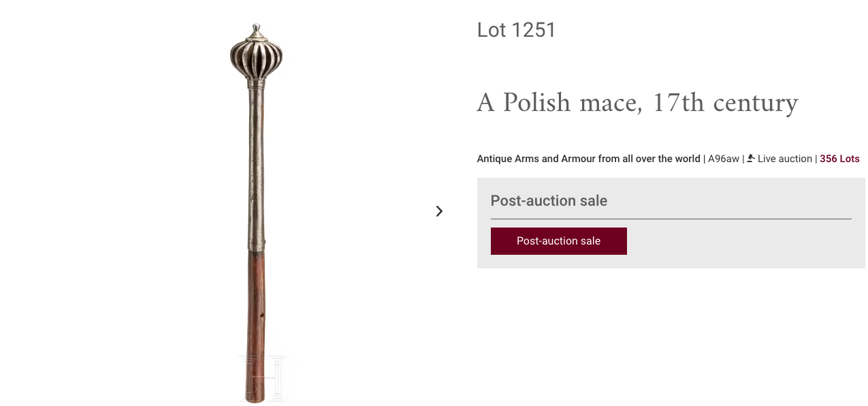Click the small finial atop the mace head
This screenshot has width=868, height=406.
[256, 29]
